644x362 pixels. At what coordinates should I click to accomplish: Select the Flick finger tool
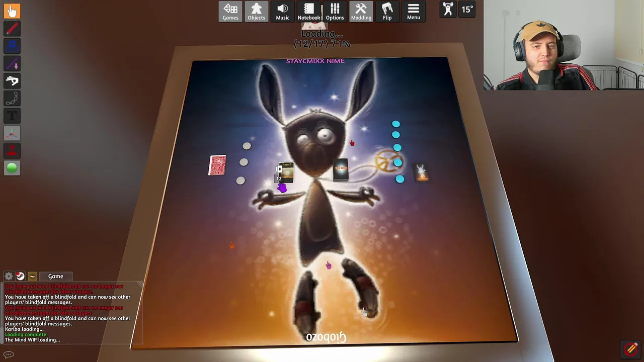click(x=12, y=81)
